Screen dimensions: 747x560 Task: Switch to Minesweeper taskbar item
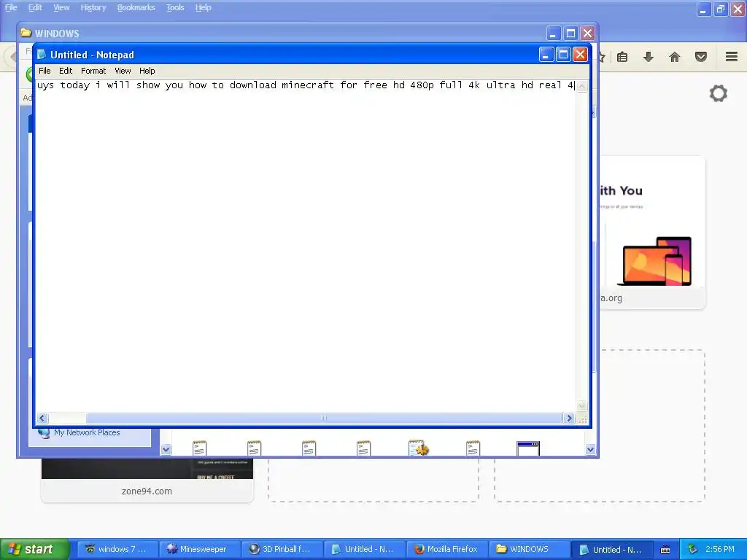[x=199, y=549]
